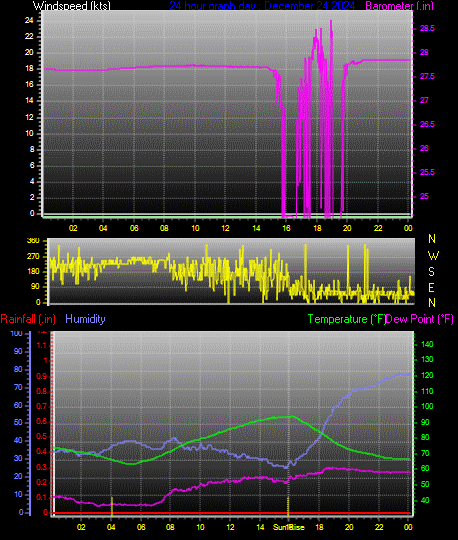Click the 'Dew Point (°F)' legend label
The height and width of the screenshot is (540, 458).
click(x=419, y=319)
